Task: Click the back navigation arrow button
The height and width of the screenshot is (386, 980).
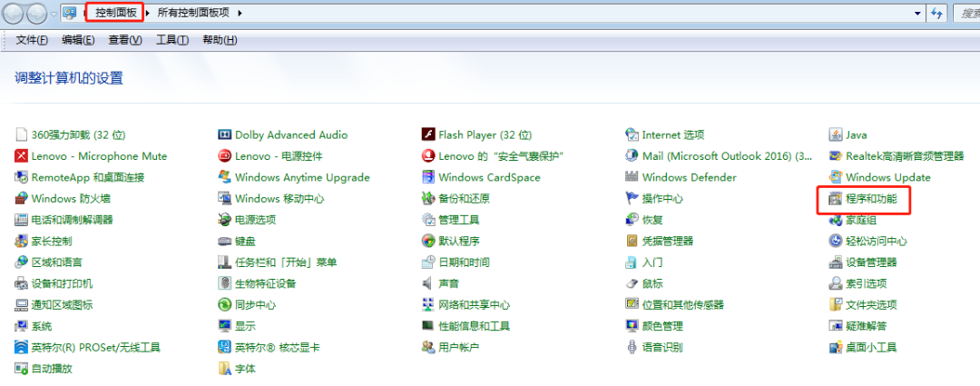Action: click(x=15, y=14)
